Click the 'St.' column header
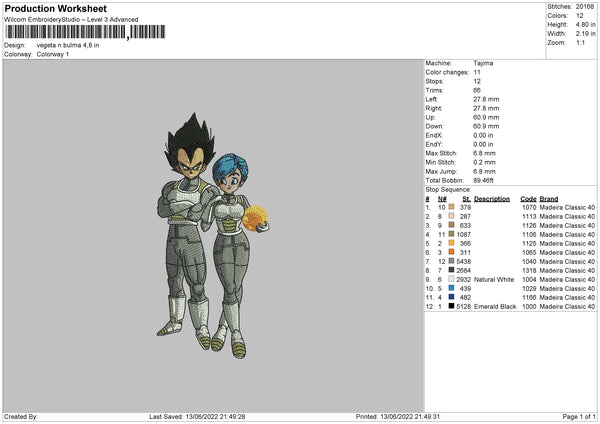Image resolution: width=600 pixels, height=424 pixels. [466, 199]
